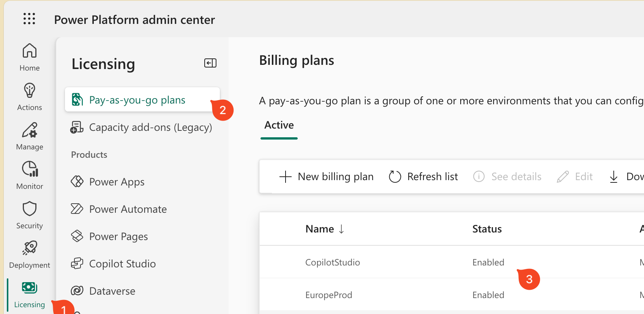This screenshot has height=314, width=644.
Task: Select the Licensing icon in the rail
Action: pyautogui.click(x=30, y=288)
